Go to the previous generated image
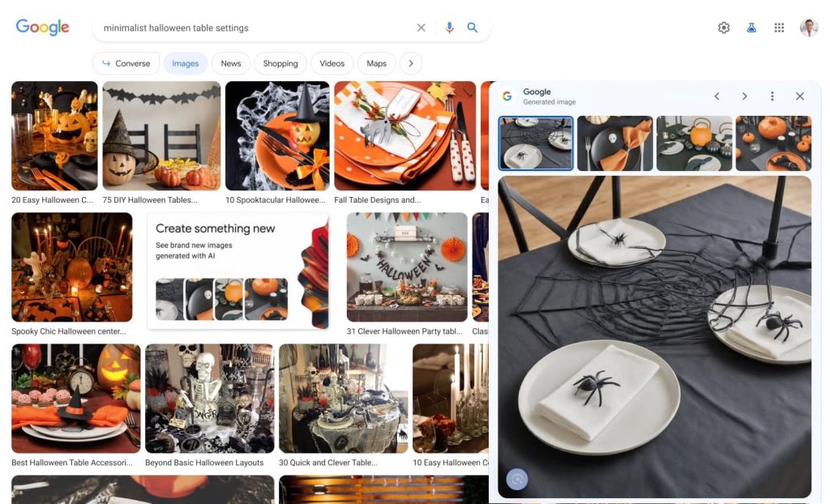 [x=717, y=96]
